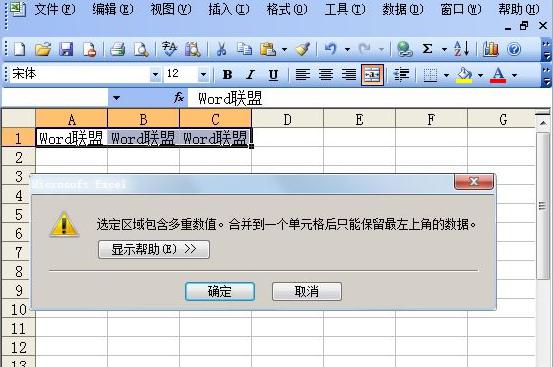Open the Print icon in toolbar
This screenshot has width=553, height=367.
pyautogui.click(x=117, y=49)
